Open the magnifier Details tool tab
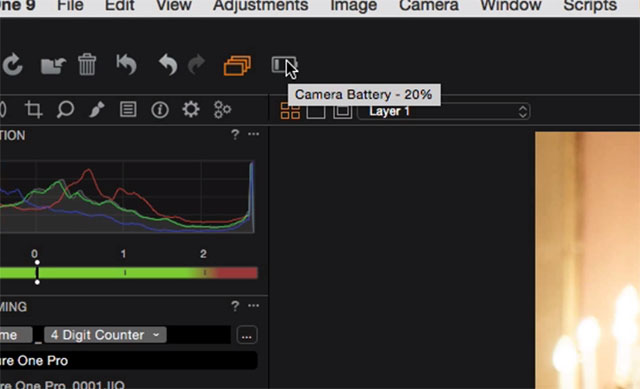 [x=65, y=109]
